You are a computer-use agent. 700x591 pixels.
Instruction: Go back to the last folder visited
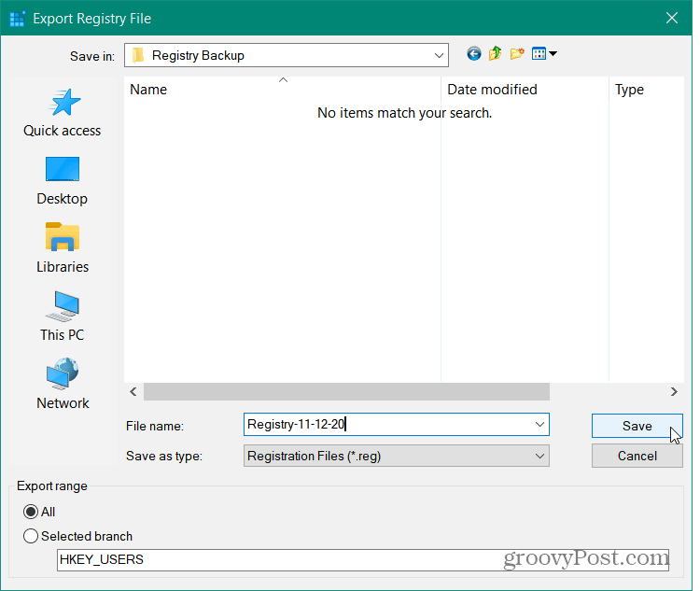click(x=473, y=54)
